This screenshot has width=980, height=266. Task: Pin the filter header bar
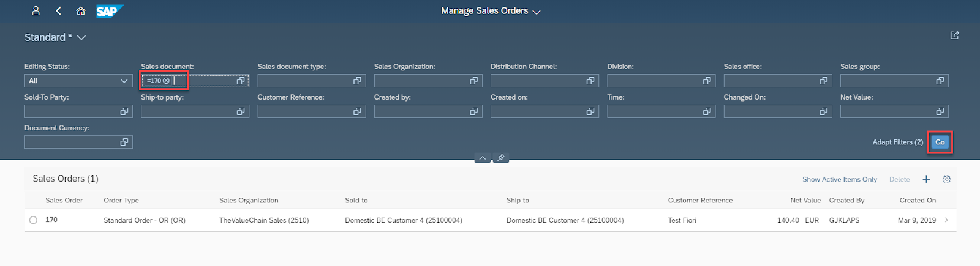pyautogui.click(x=500, y=158)
